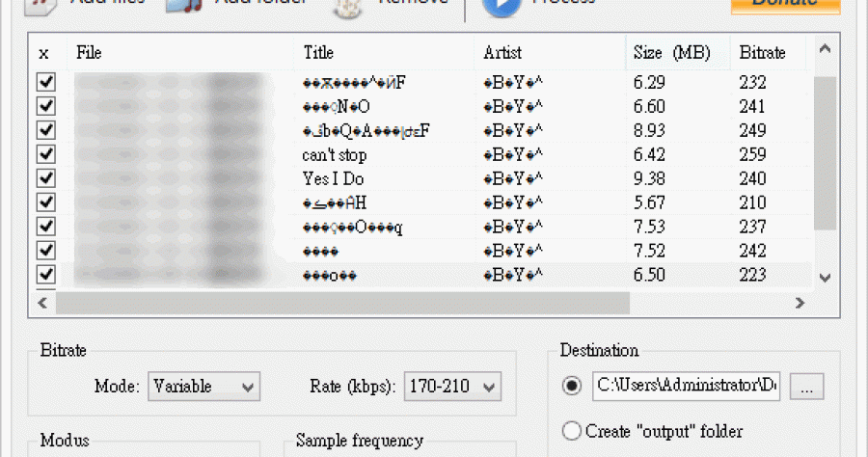Screen dimensions: 868x457
Task: Uncheck the file row with size 6.29
Action: tap(46, 82)
